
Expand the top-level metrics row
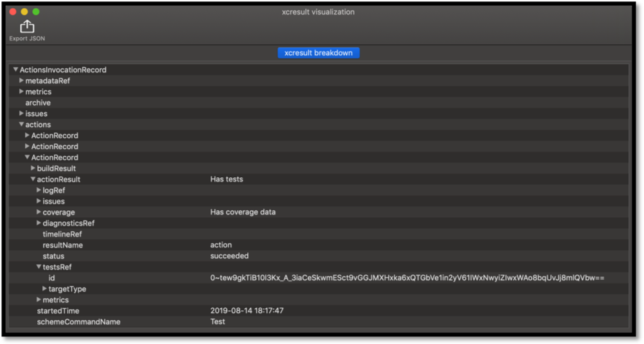pyautogui.click(x=21, y=92)
